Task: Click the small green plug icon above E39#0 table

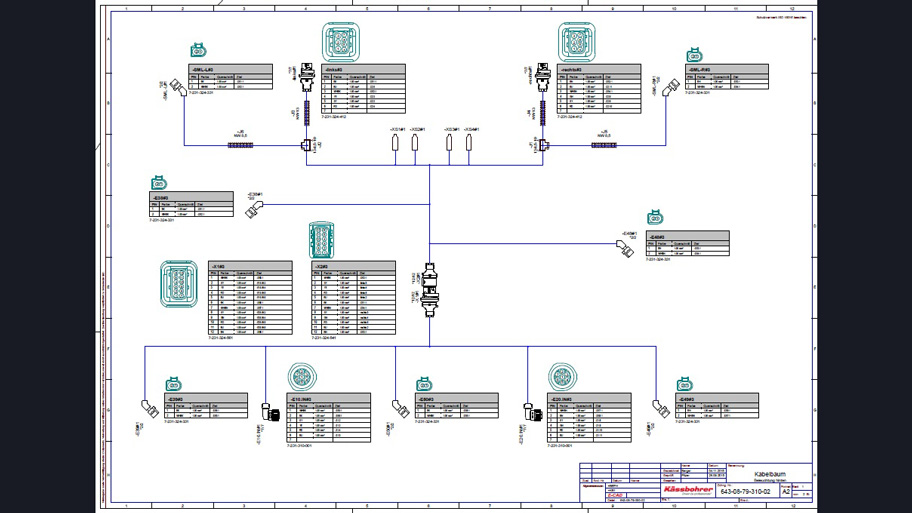Action: point(158,183)
